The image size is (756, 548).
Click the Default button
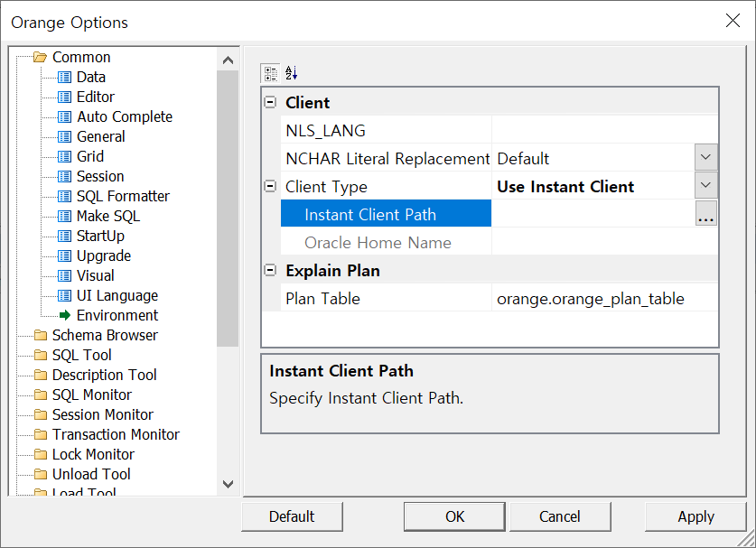pyautogui.click(x=292, y=516)
